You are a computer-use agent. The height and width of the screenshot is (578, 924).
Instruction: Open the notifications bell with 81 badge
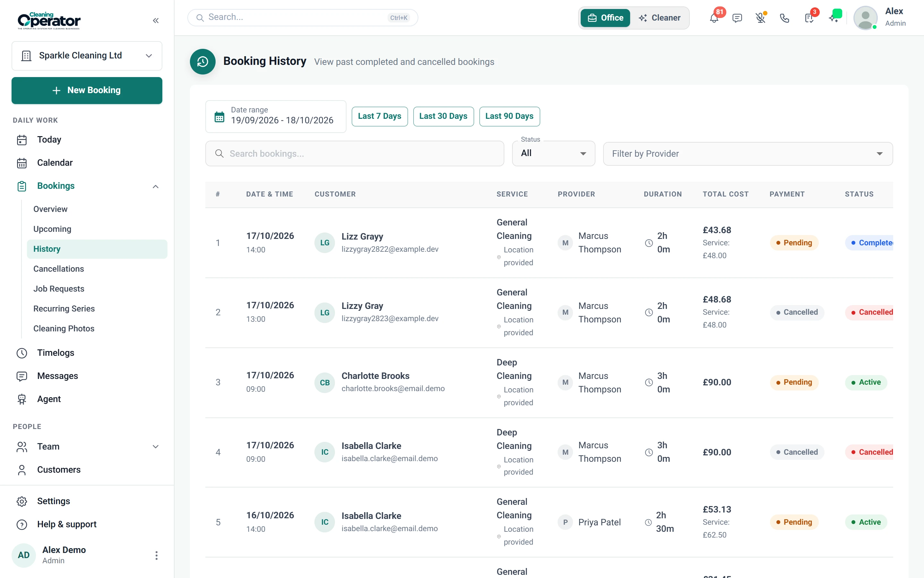714,18
